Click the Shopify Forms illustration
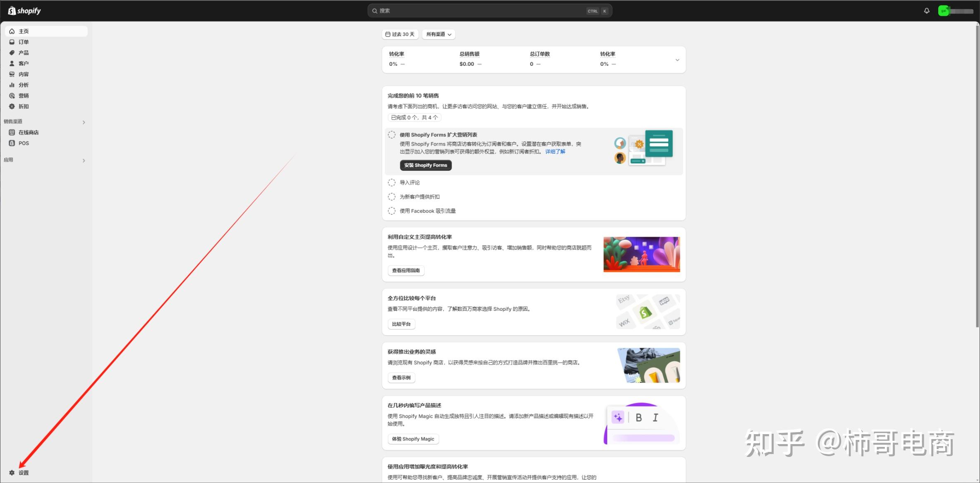This screenshot has width=980, height=483. 643,148
